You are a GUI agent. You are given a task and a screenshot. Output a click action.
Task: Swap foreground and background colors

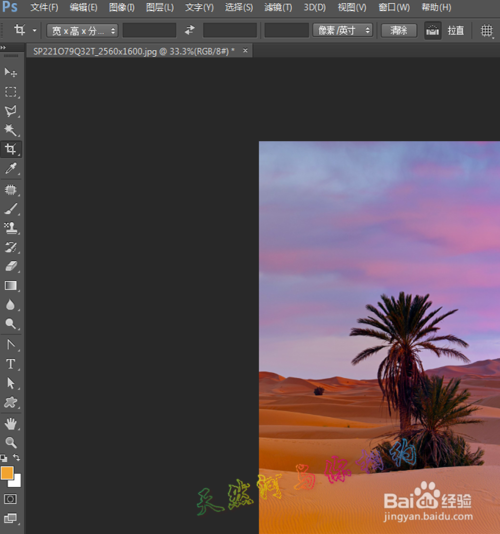coord(16,457)
